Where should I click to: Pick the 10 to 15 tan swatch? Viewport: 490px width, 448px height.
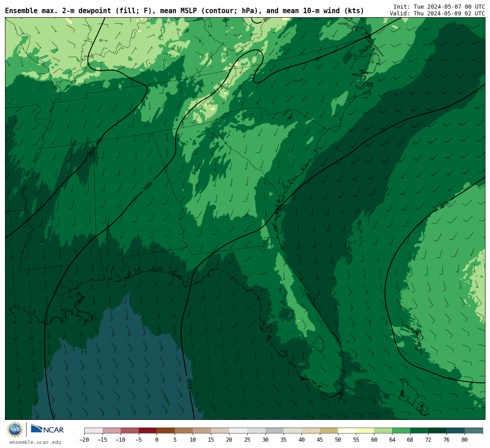tap(202, 430)
